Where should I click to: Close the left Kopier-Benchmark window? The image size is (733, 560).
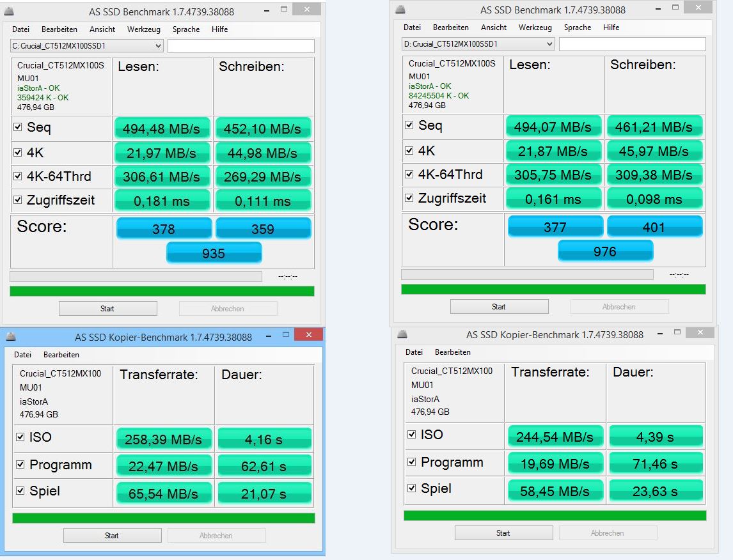(308, 334)
